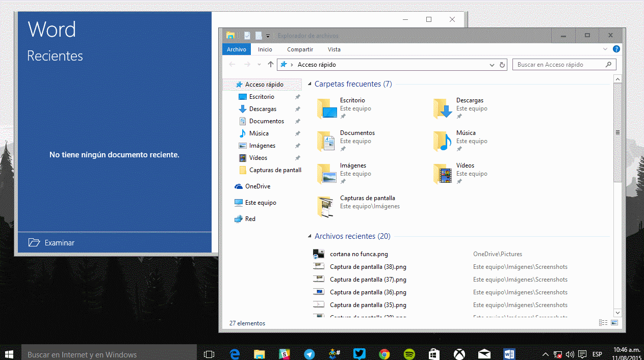The width and height of the screenshot is (644, 360).
Task: Open the Descargas folder icon in Carpetas frecuentes
Action: (443, 108)
